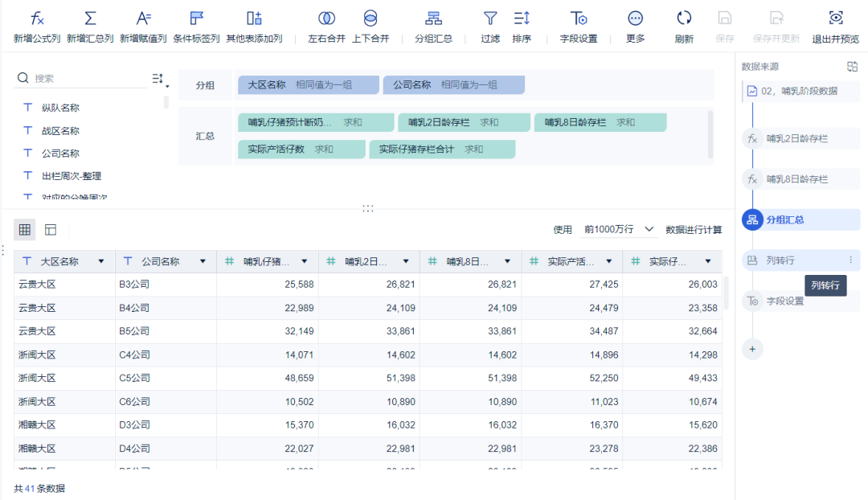Open dropdown for 哺乳2日 column header

406,261
